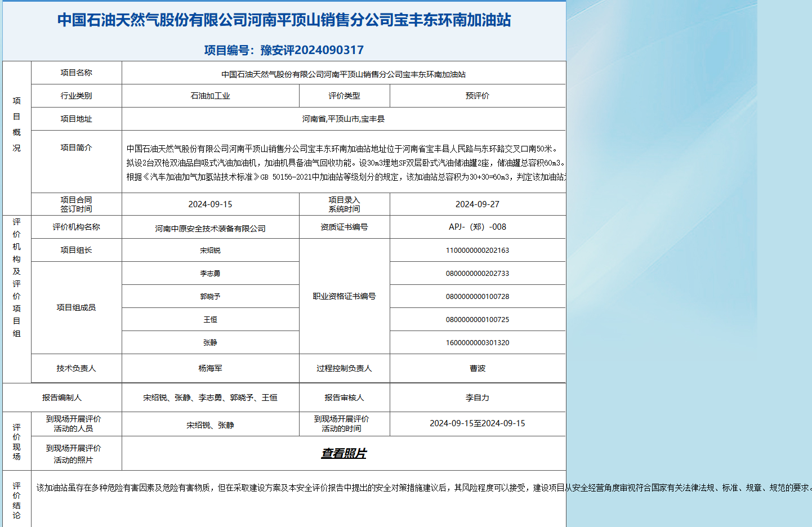Select team leader name 宋绍锐
The height and width of the screenshot is (527, 812).
click(211, 250)
